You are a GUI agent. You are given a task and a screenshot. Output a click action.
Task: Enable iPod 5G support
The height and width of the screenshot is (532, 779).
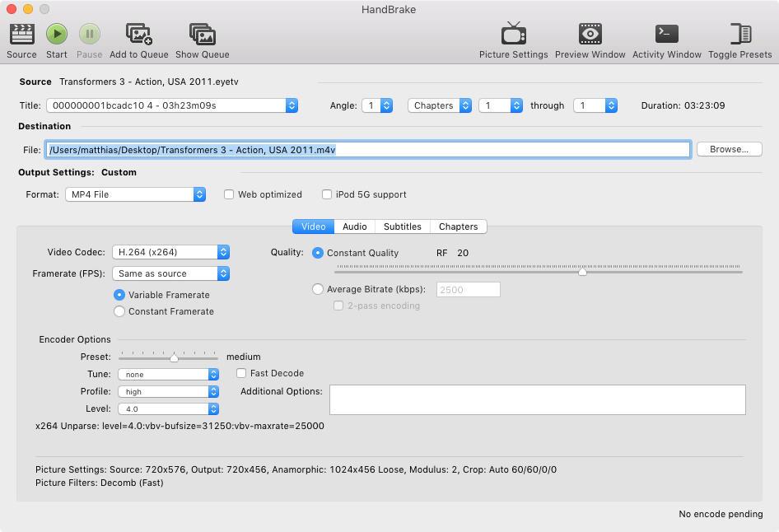(x=327, y=194)
